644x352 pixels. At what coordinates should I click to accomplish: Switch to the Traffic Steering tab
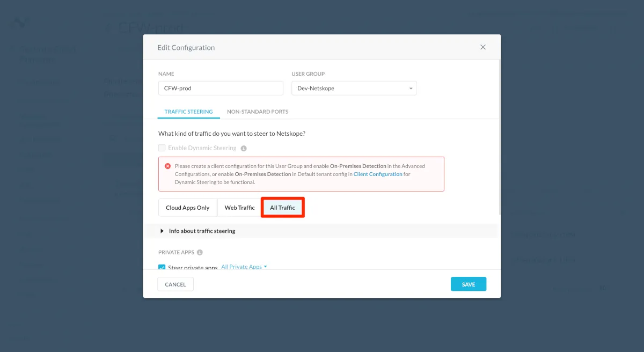188,112
